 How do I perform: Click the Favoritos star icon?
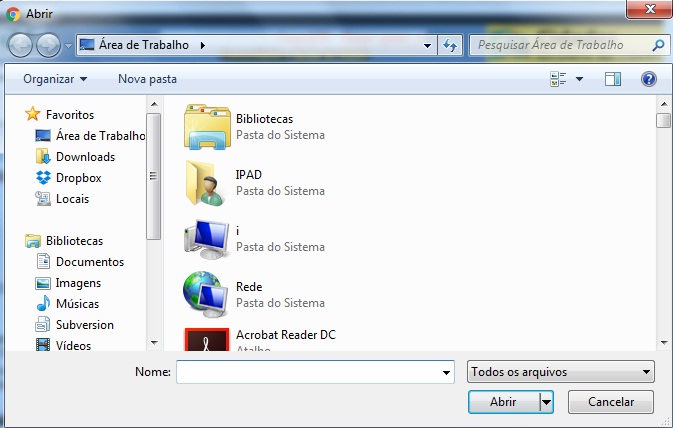coord(33,114)
